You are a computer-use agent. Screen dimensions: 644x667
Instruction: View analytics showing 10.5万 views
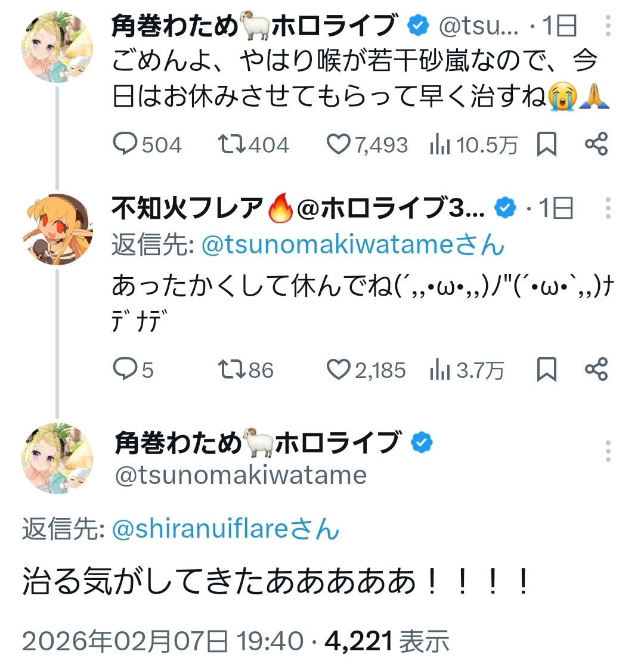click(x=439, y=145)
